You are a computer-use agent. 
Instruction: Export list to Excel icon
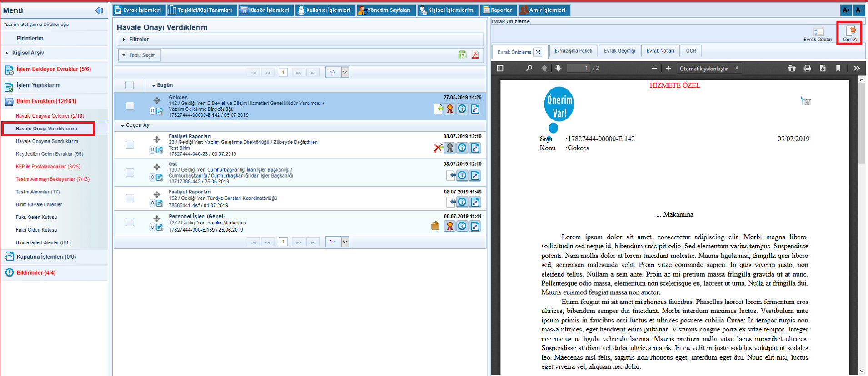[462, 55]
